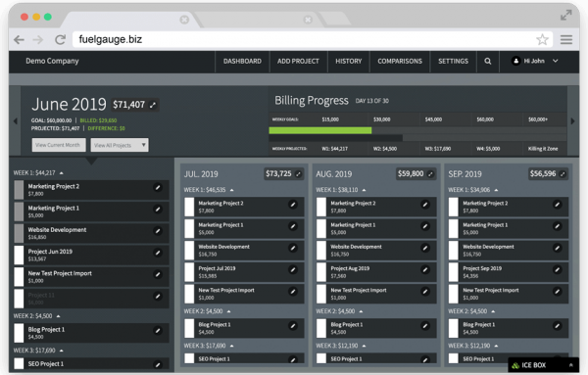Toggle status box for Marketing Project 2 in Aug. 2019
This screenshot has height=375, width=588.
(321, 207)
